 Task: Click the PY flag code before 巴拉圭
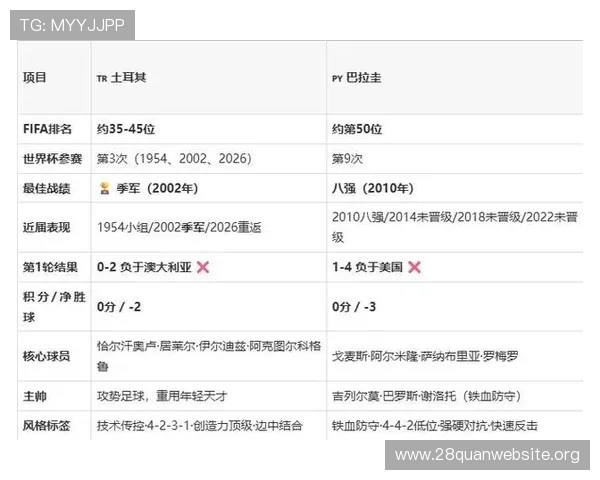click(337, 79)
